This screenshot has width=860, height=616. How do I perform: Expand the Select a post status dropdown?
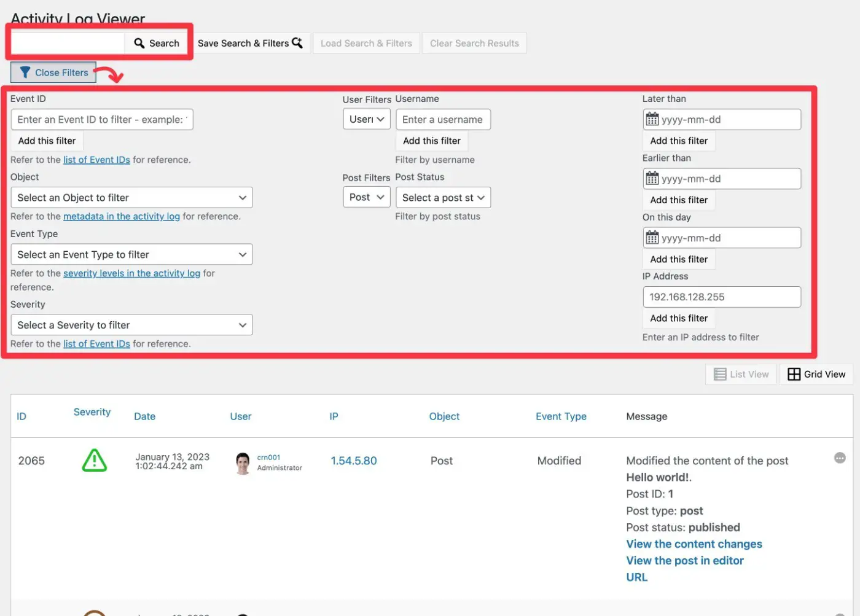pos(443,197)
